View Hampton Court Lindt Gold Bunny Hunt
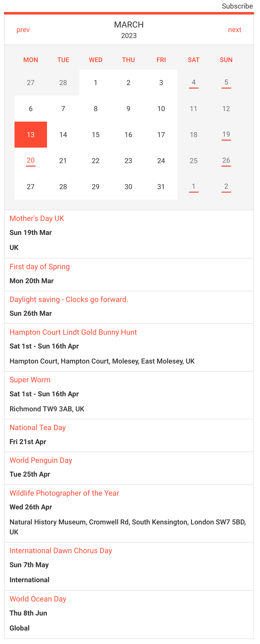The image size is (260, 644). click(73, 332)
